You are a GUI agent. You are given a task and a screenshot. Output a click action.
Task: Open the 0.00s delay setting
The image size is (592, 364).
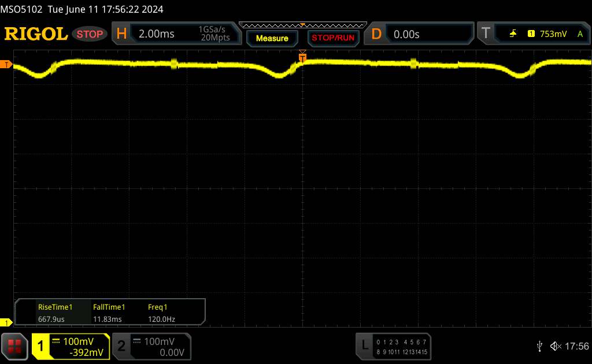(406, 34)
